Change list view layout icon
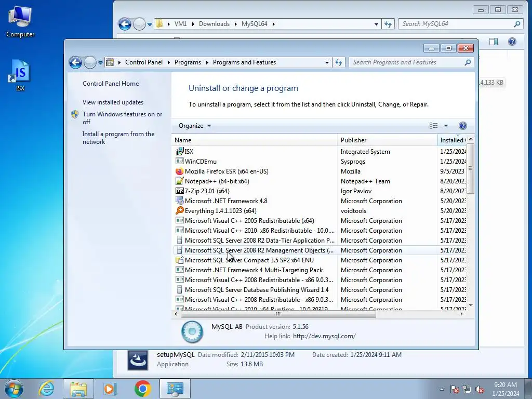The image size is (532, 399). pyautogui.click(x=434, y=126)
